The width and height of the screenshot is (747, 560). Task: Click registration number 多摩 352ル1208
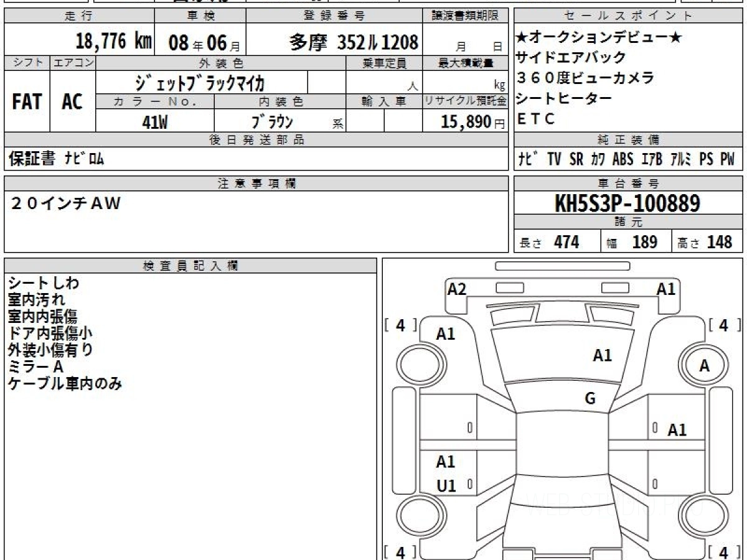point(354,42)
